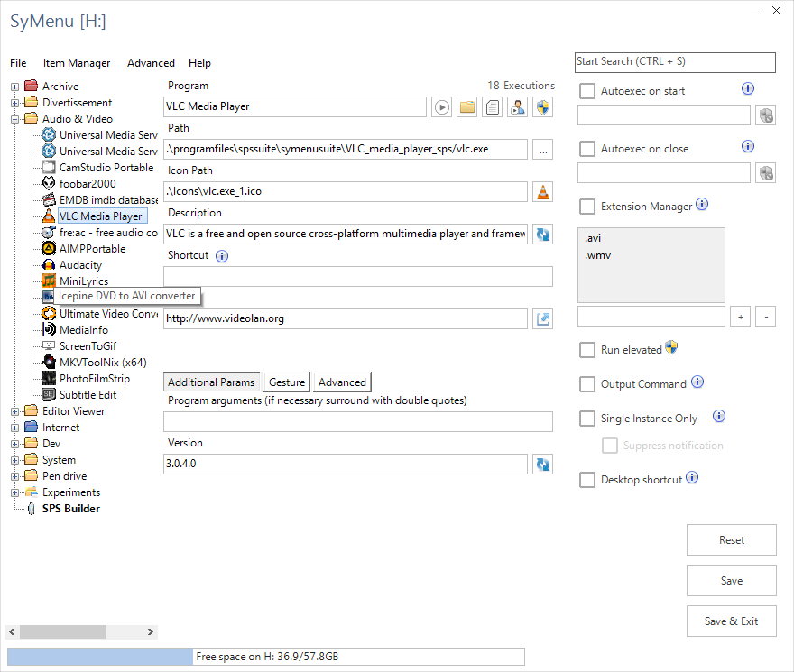The width and height of the screenshot is (794, 672).
Task: Click Autoexec on close browse icon button
Action: pos(766,173)
